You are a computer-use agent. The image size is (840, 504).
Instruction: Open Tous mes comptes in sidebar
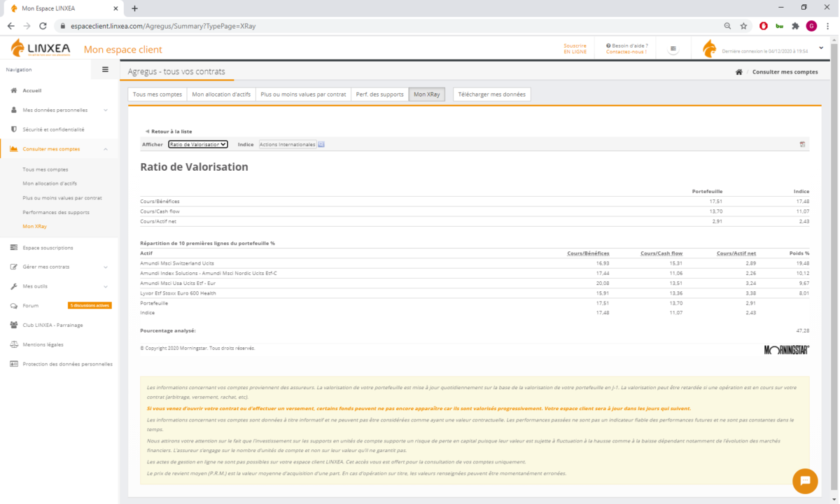45,169
